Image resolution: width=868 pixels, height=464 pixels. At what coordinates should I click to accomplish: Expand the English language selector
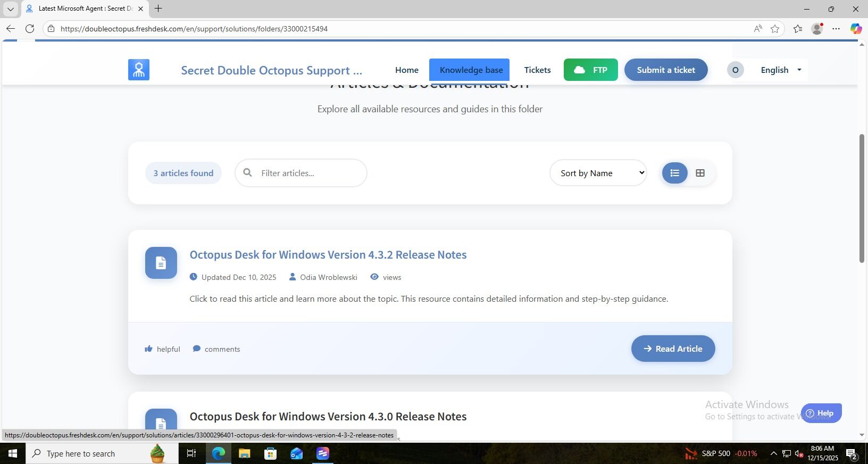(781, 70)
